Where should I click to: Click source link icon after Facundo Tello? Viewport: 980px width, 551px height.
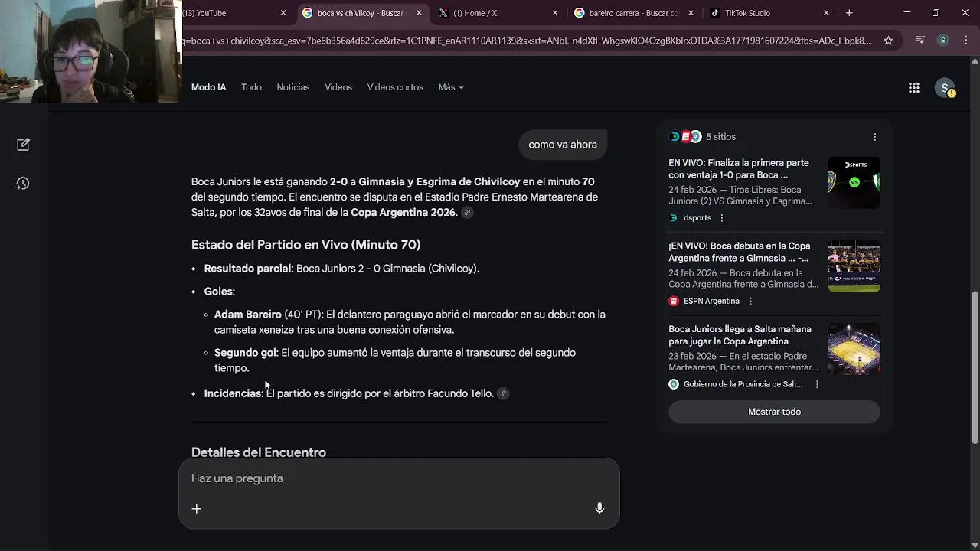[503, 393]
